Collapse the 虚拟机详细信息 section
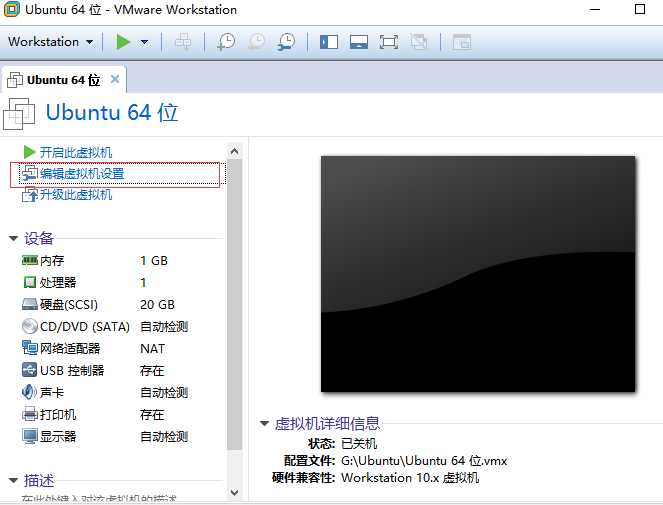The height and width of the screenshot is (505, 663). pyautogui.click(x=264, y=423)
